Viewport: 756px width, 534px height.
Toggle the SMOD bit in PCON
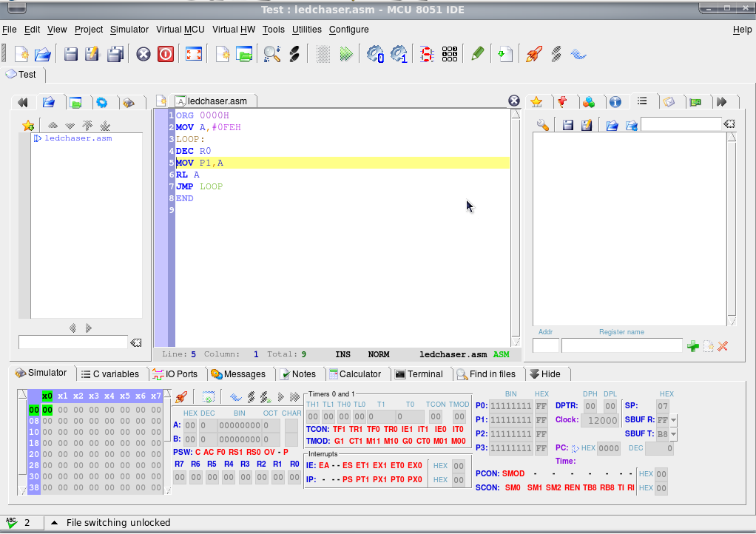[513, 475]
